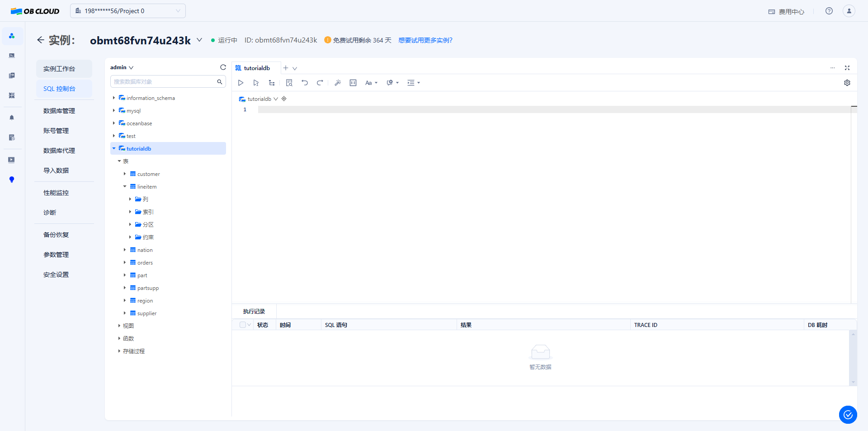Refresh the database object list
This screenshot has width=868, height=431.
pos(223,67)
